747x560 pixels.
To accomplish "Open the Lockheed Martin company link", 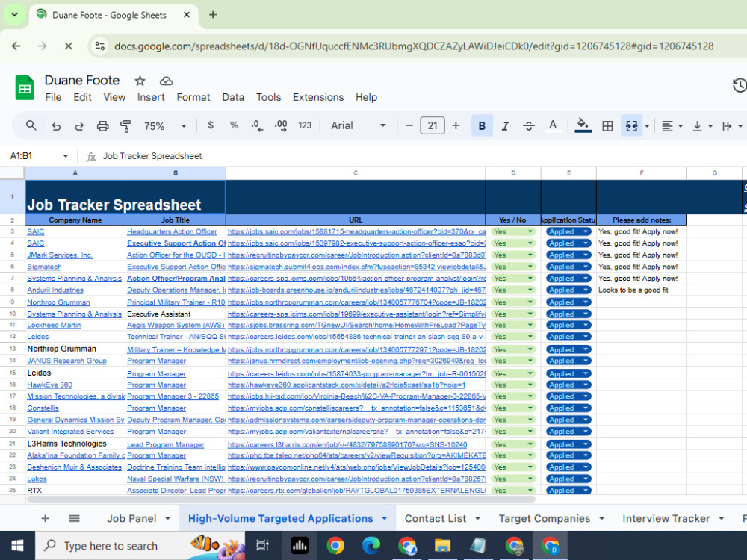I will click(x=54, y=325).
